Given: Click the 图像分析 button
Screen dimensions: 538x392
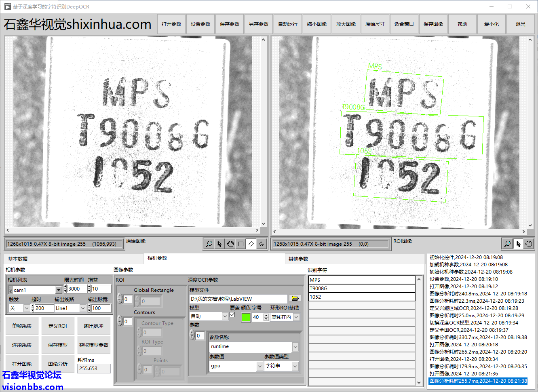Looking at the screenshot, I should (58, 364).
